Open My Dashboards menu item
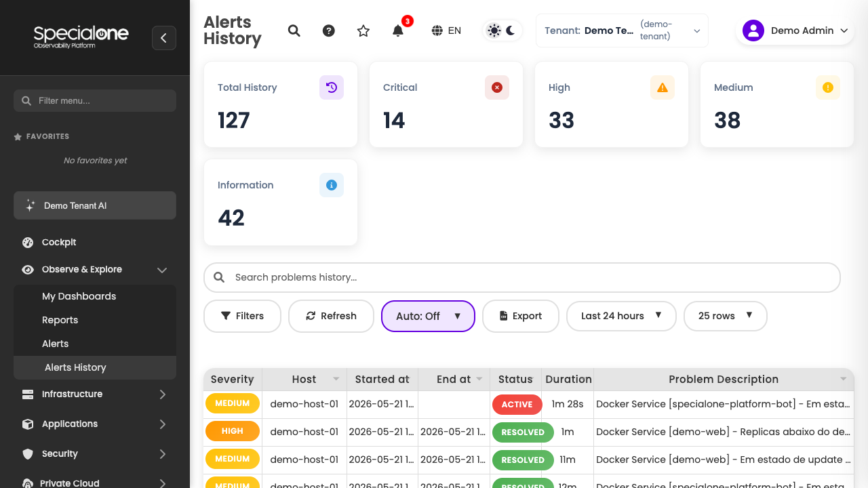This screenshot has height=488, width=868. tap(79, 296)
